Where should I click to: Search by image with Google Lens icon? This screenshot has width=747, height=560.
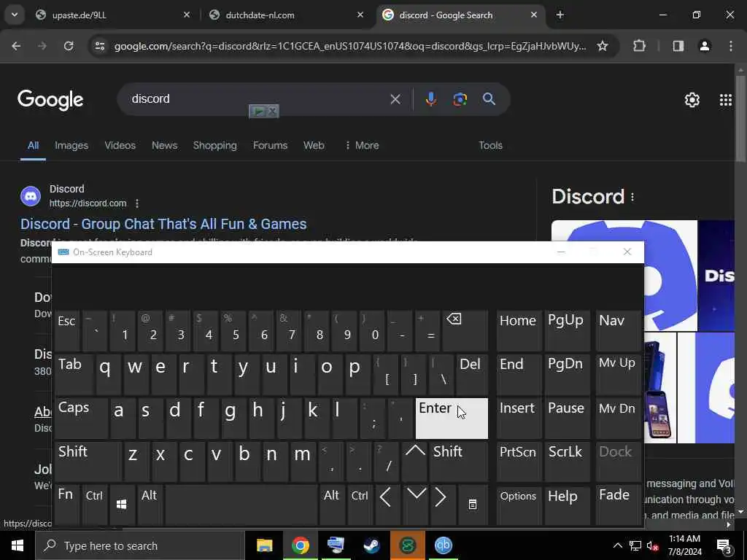coord(460,99)
